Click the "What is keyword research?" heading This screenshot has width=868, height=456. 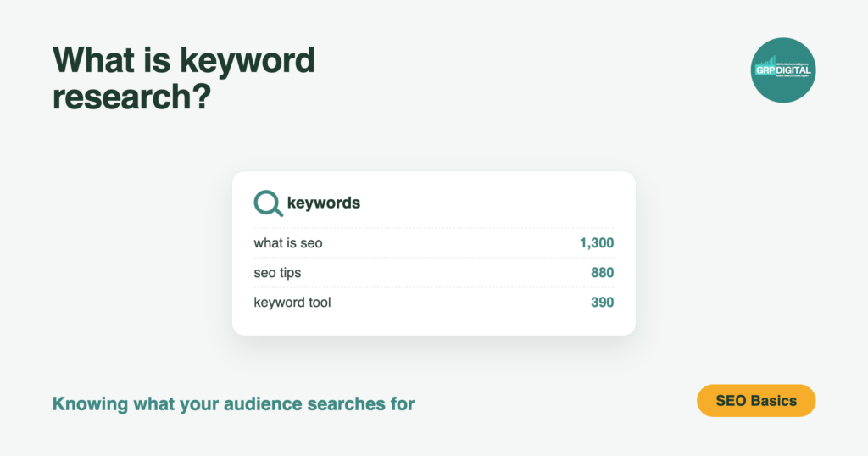coord(184,78)
